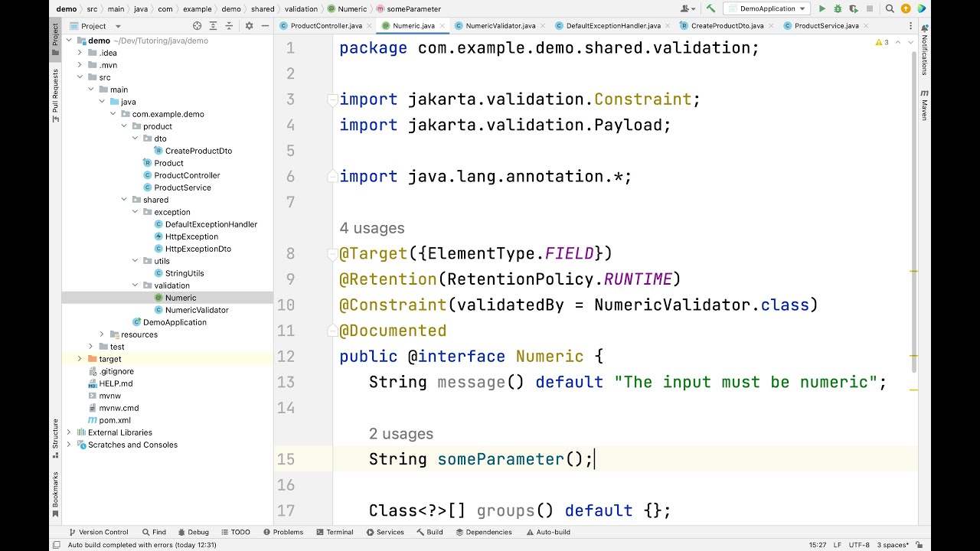Open the TODO tool window
The height and width of the screenshot is (551, 980).
click(235, 533)
